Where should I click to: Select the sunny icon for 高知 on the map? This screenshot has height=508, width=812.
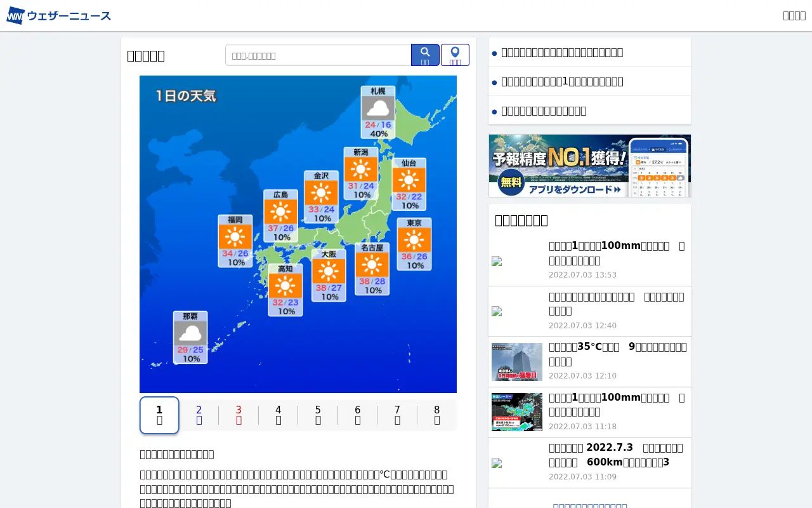(x=285, y=286)
